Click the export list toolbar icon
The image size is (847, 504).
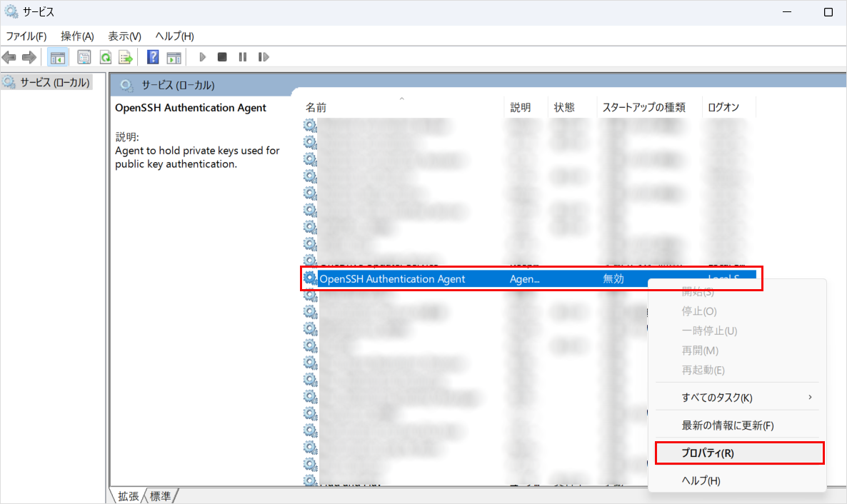tap(126, 57)
